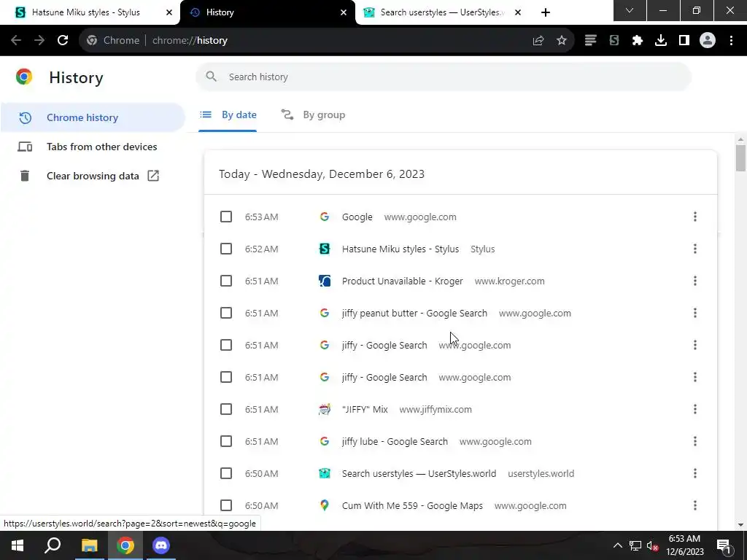This screenshot has width=747, height=560.
Task: Close the Search userstyles tab
Action: [x=518, y=12]
